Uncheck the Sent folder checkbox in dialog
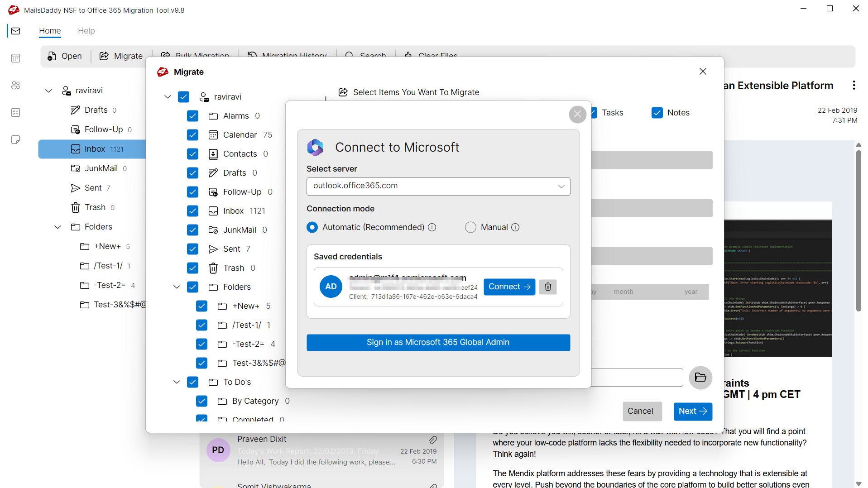 [x=192, y=249]
